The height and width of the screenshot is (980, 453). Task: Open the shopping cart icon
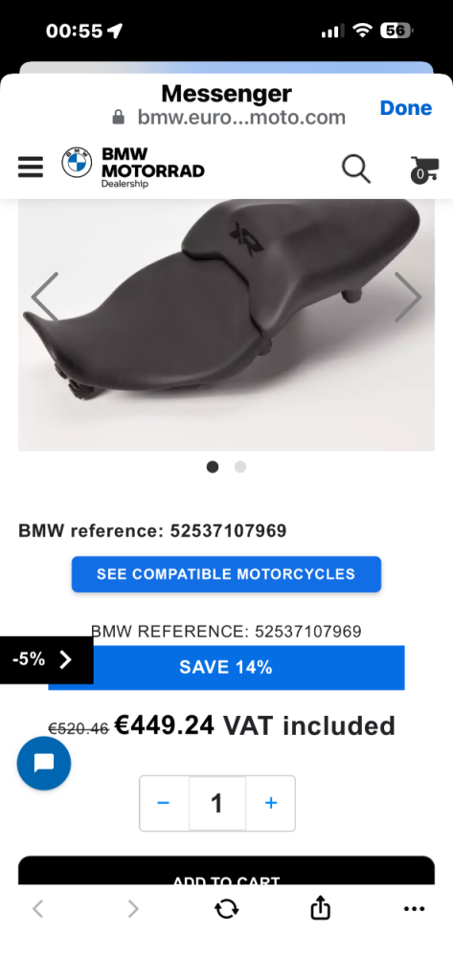coord(423,169)
